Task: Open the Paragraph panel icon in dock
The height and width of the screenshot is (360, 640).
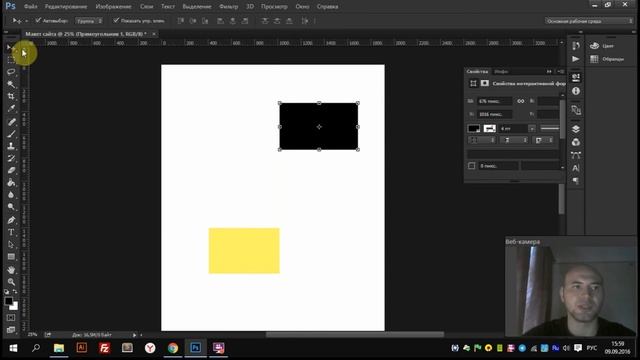Action: [576, 180]
